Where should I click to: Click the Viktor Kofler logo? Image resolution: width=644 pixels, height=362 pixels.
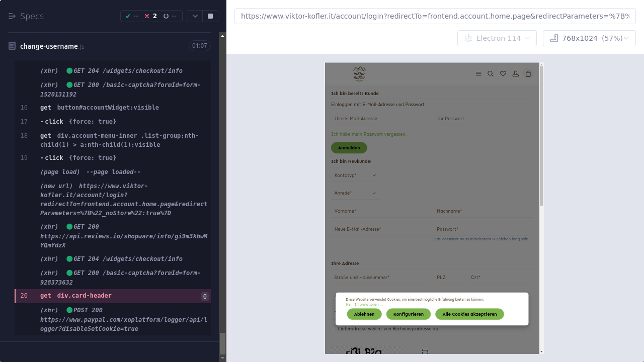[359, 74]
